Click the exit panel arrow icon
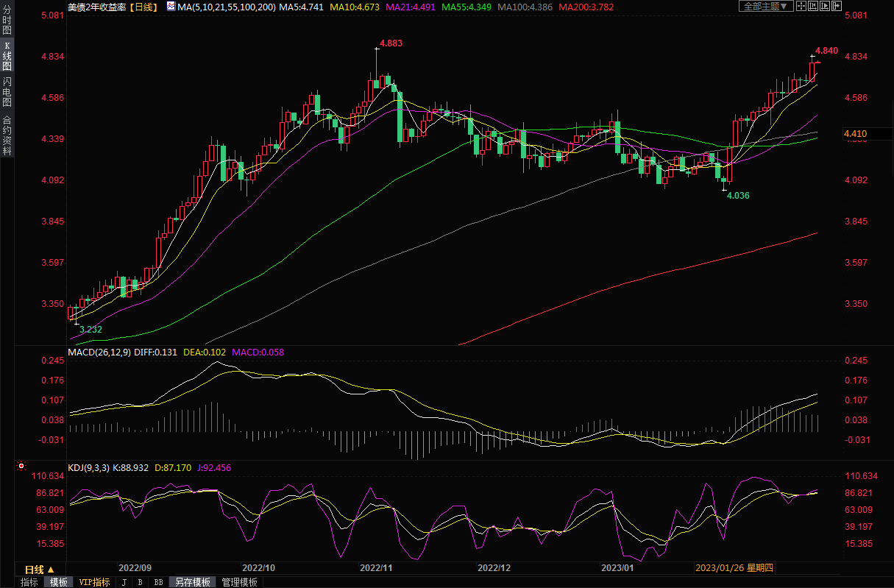 (837, 6)
